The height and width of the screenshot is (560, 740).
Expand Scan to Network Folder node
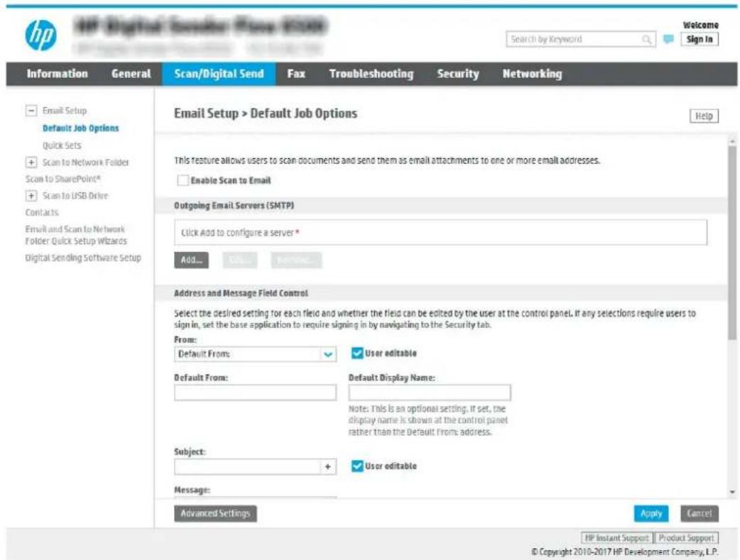[x=31, y=163]
